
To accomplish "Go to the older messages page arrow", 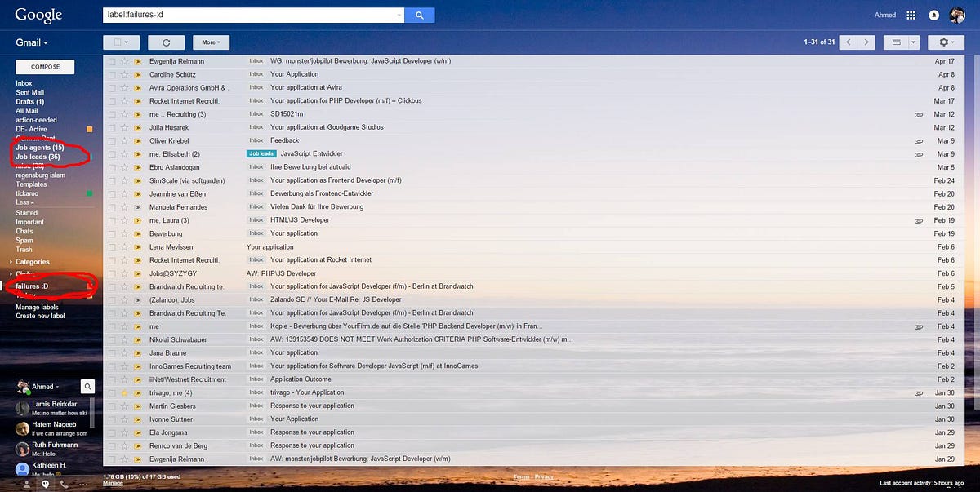I will pos(867,42).
